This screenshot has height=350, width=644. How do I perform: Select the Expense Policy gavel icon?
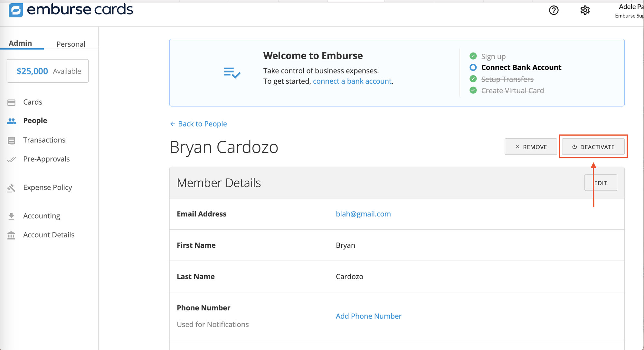[12, 187]
